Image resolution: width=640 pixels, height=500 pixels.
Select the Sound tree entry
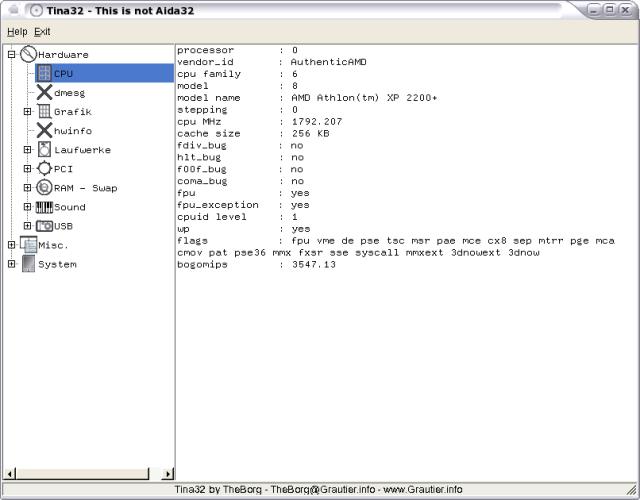[x=69, y=207]
